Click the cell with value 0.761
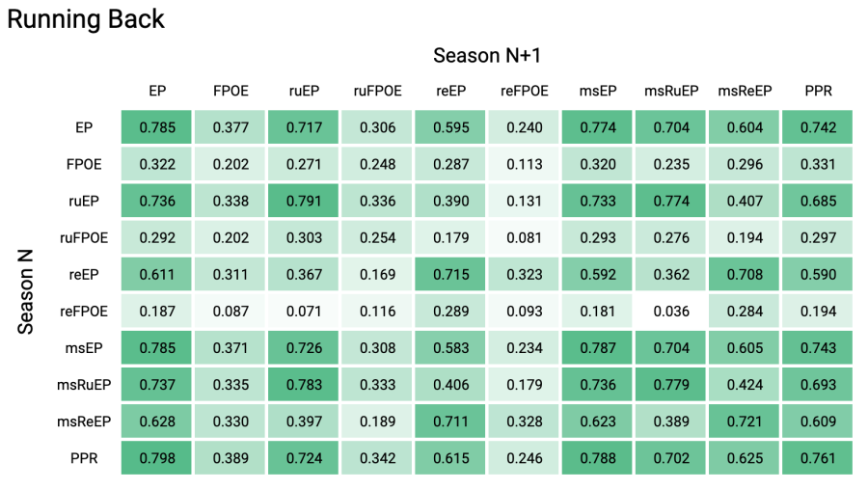The image size is (868, 490). [818, 458]
